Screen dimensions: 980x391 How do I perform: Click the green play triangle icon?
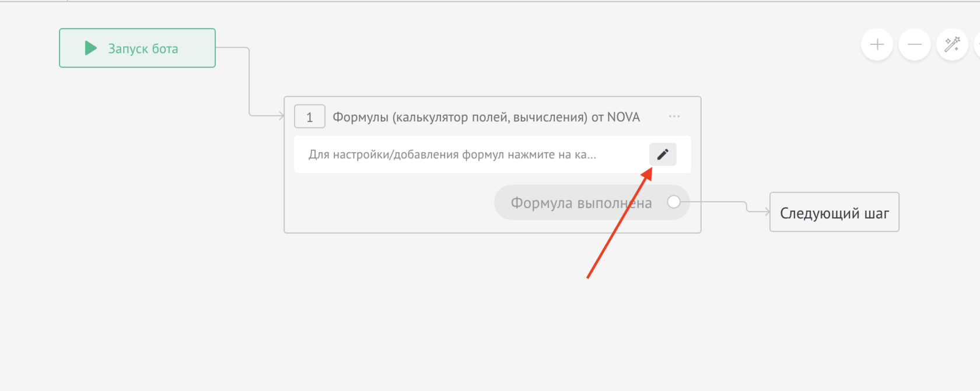pos(90,48)
